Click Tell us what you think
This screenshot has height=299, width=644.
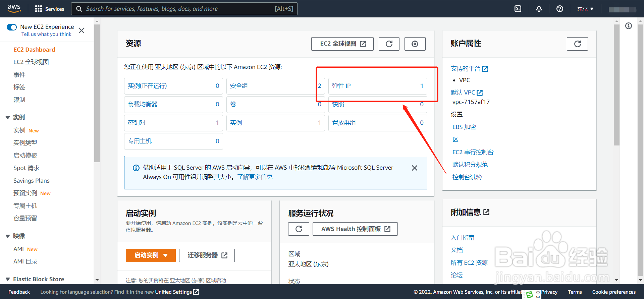pyautogui.click(x=46, y=34)
